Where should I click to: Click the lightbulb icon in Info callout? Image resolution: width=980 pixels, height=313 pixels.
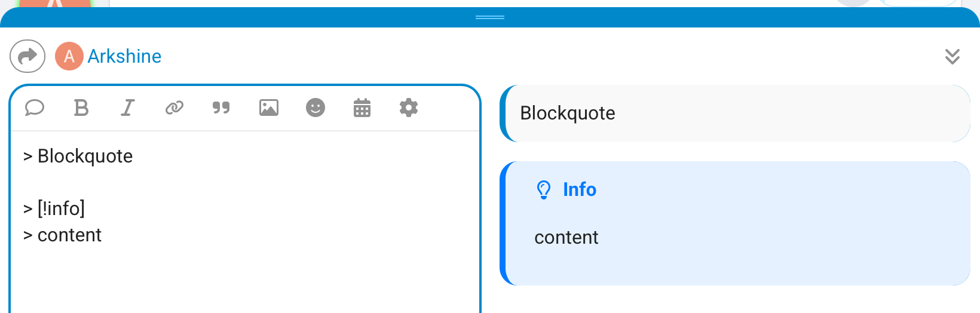544,190
